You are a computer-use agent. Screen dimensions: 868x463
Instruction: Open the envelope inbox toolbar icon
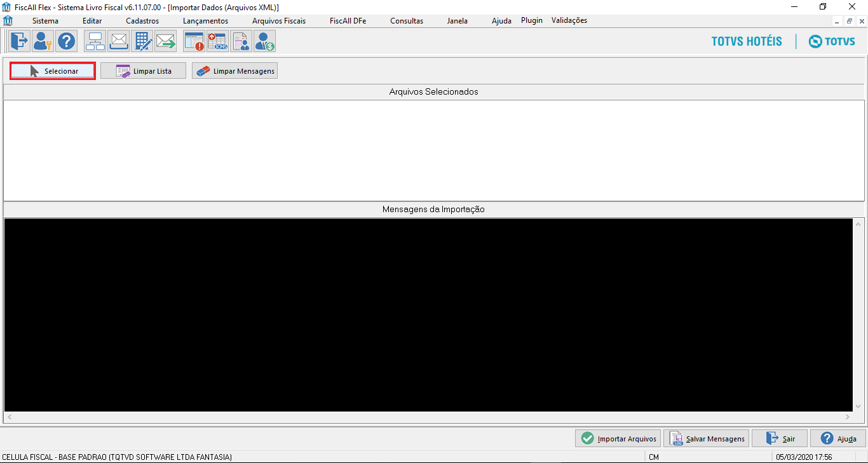[x=118, y=41]
